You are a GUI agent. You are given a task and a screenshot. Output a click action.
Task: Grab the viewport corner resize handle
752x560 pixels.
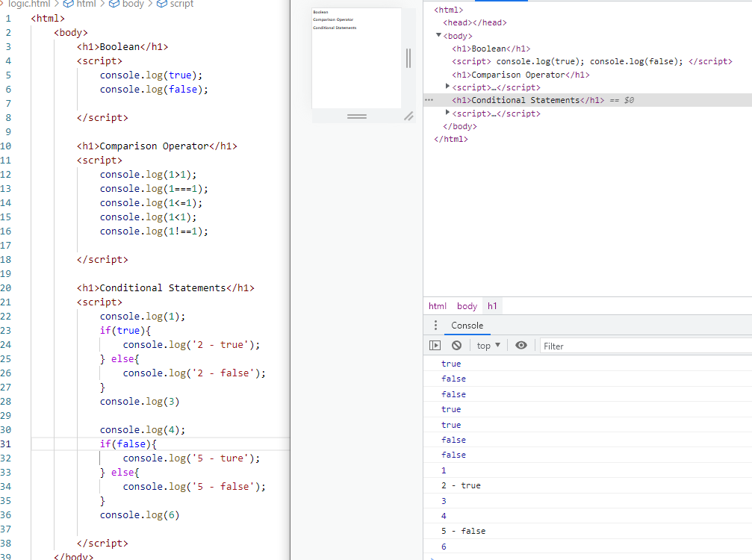[x=408, y=116]
